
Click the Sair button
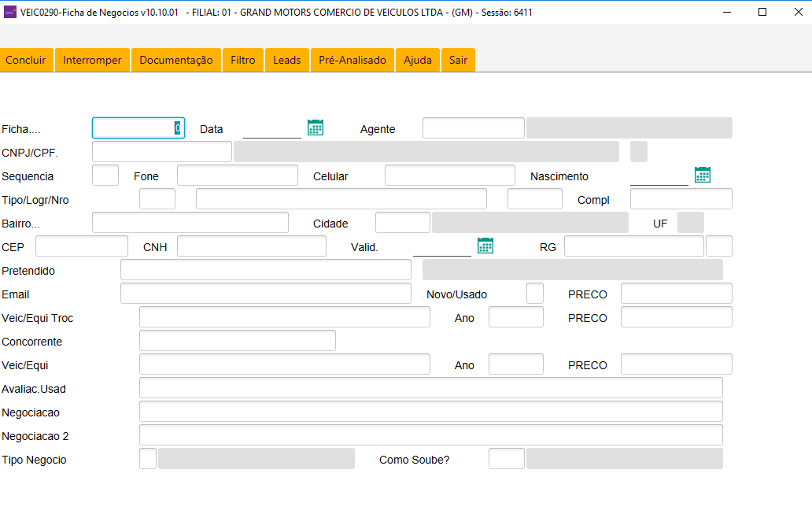(x=458, y=60)
